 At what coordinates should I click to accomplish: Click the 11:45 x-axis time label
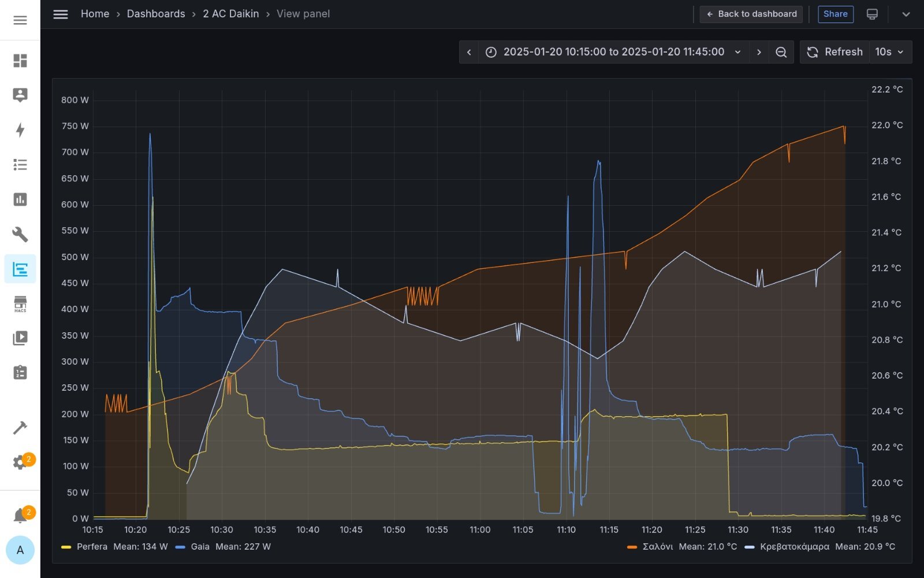[867, 529]
